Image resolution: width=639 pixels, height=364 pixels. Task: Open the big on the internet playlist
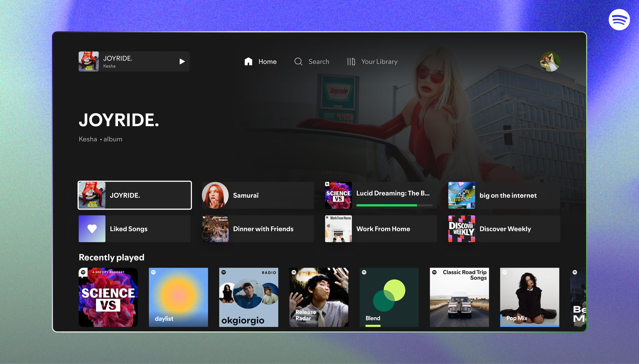point(503,195)
